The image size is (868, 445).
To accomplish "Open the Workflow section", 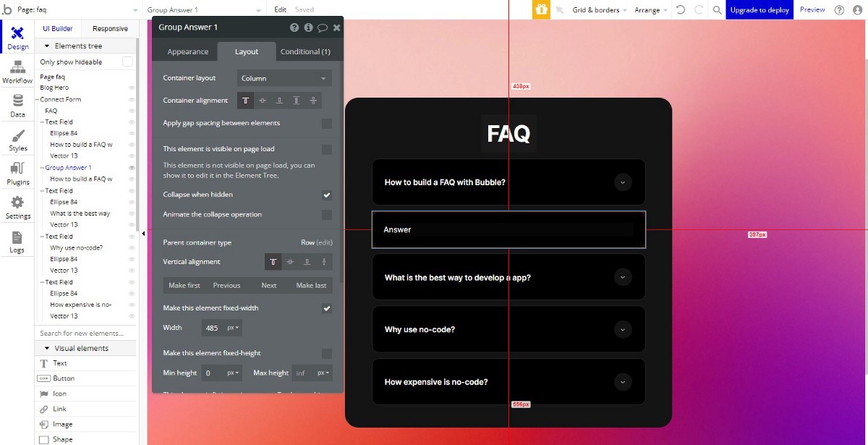I will click(x=17, y=72).
